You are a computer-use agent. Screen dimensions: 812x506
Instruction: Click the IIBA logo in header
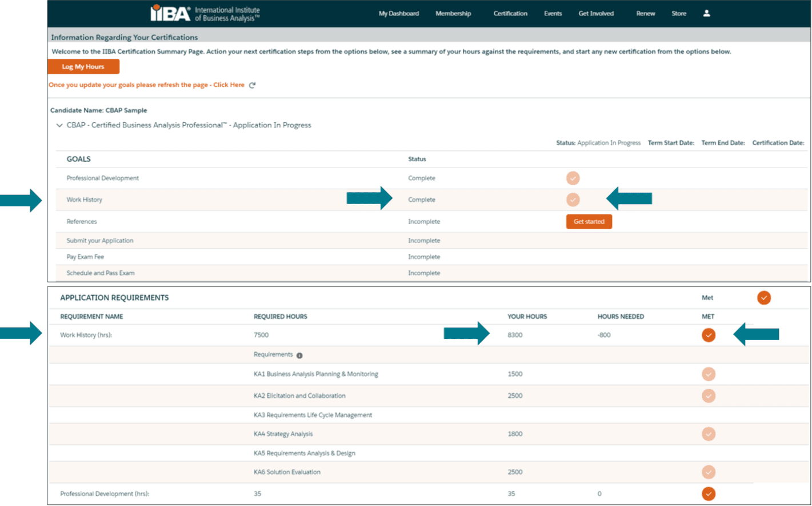tap(205, 13)
